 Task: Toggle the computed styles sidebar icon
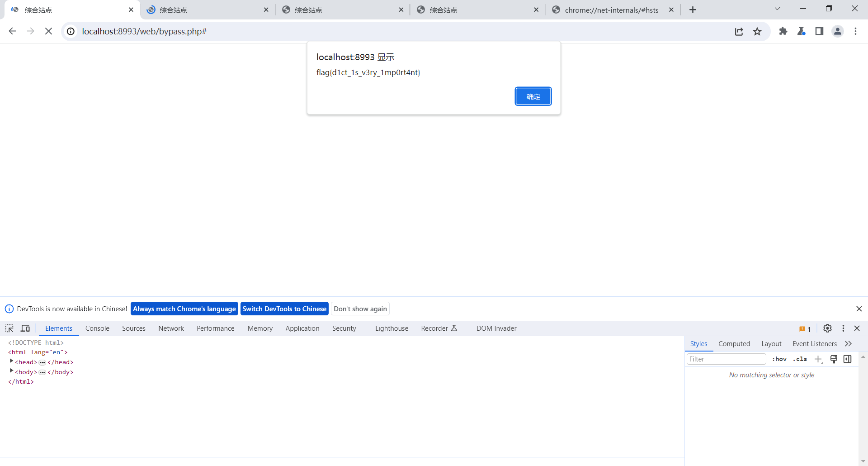(848, 359)
